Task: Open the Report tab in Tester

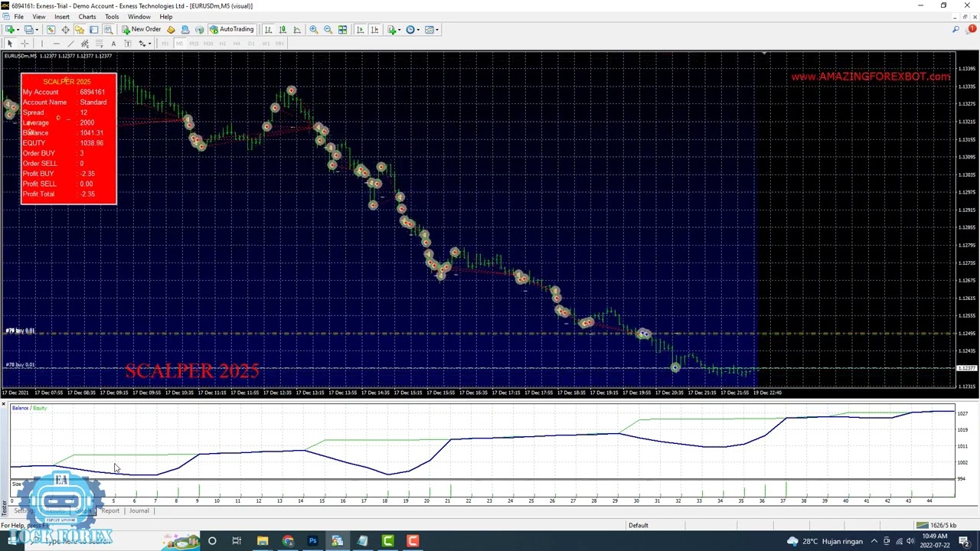Action: tap(110, 510)
